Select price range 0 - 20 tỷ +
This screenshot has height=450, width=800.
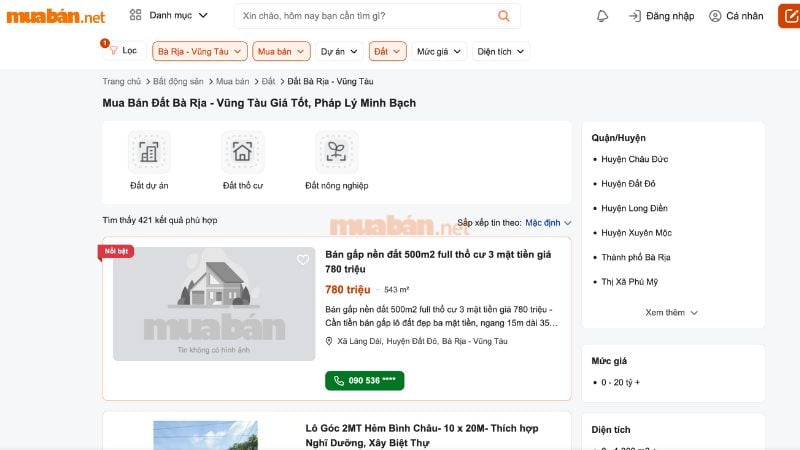620,382
